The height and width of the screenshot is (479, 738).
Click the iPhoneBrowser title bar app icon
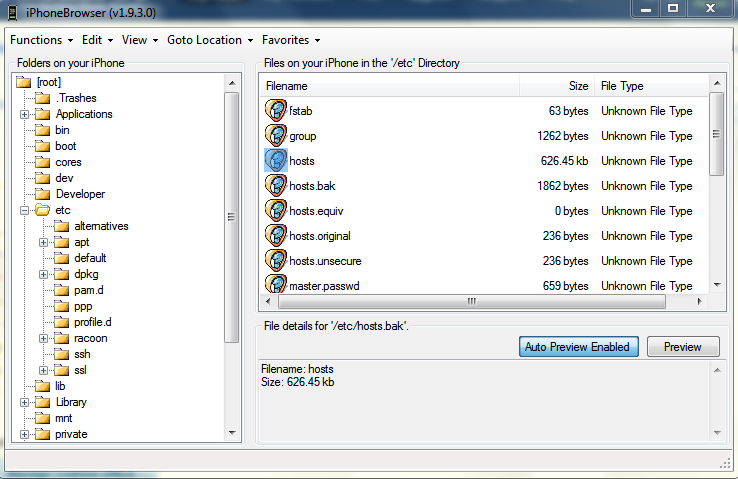click(x=13, y=13)
